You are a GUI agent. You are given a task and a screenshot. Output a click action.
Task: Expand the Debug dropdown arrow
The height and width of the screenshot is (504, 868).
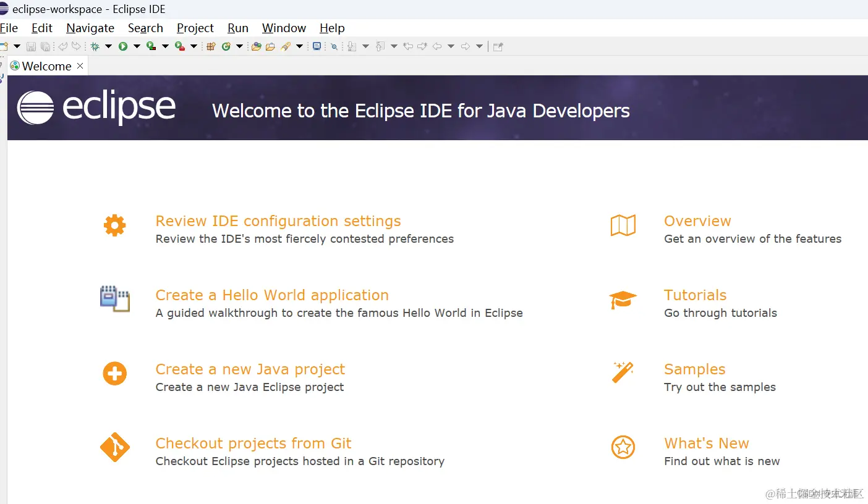pos(108,46)
